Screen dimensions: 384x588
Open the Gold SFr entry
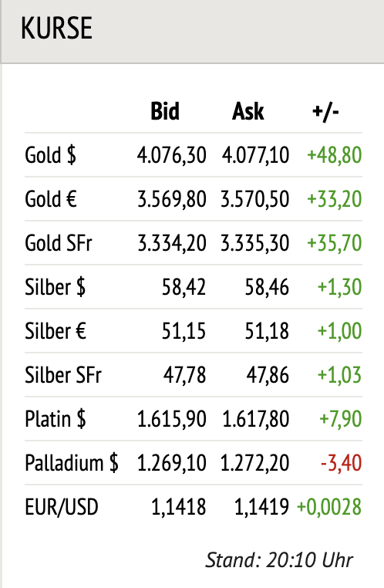click(x=59, y=242)
